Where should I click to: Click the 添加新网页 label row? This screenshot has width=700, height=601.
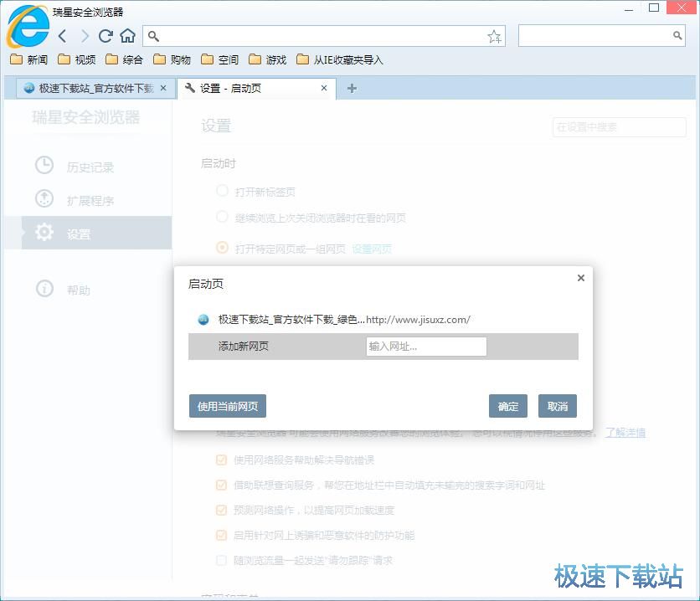click(x=383, y=347)
